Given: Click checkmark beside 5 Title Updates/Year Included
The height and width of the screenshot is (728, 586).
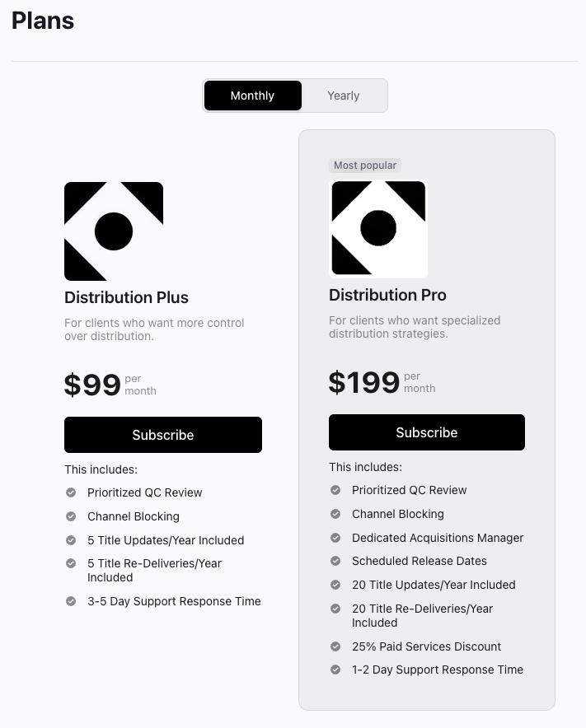Looking at the screenshot, I should (x=70, y=540).
